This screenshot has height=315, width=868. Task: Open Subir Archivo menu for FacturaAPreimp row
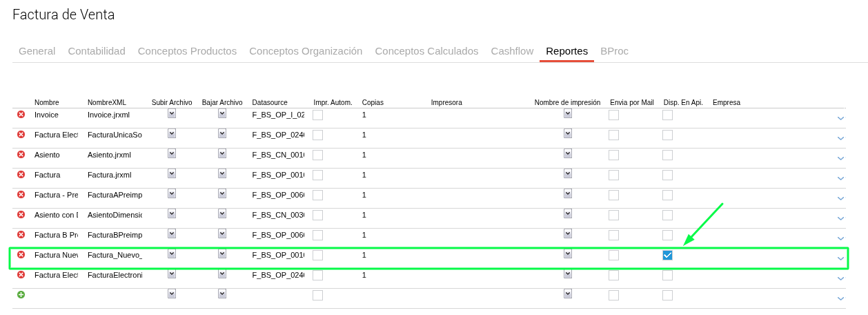point(172,193)
